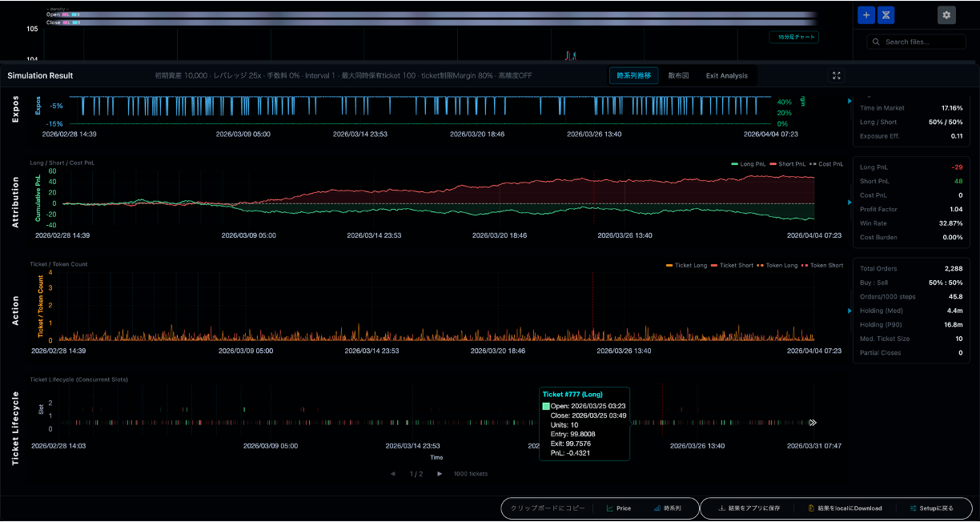980x522 pixels.
Task: Click the next-page arrow under Ticket Lifecycle
Action: click(439, 473)
